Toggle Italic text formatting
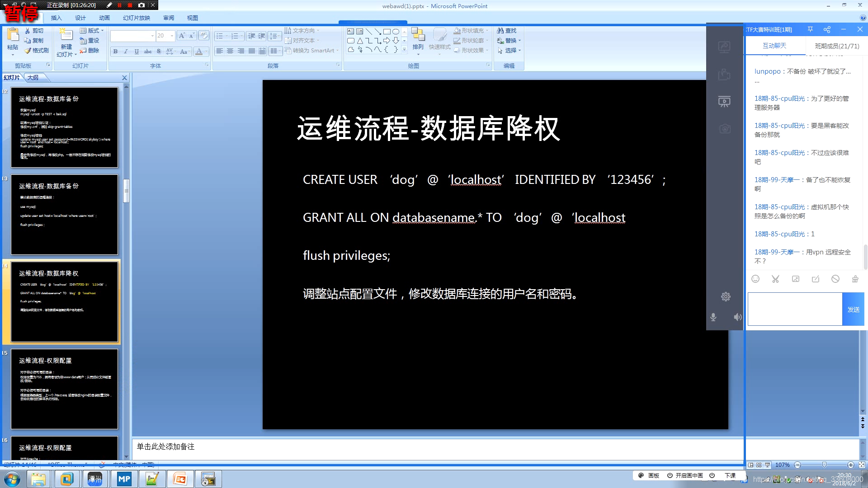This screenshot has height=488, width=868. tap(126, 52)
